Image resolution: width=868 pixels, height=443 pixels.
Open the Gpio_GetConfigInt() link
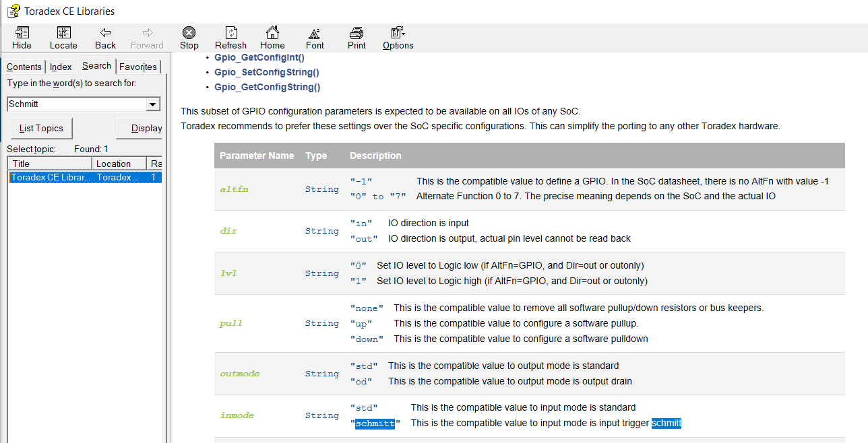pyautogui.click(x=259, y=57)
